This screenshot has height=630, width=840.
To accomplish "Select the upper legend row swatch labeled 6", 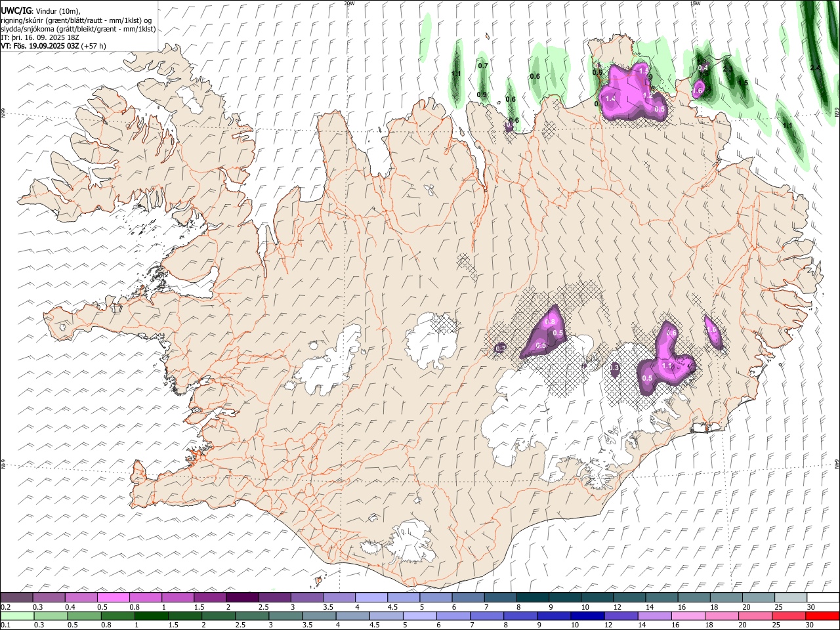I will coord(468,598).
